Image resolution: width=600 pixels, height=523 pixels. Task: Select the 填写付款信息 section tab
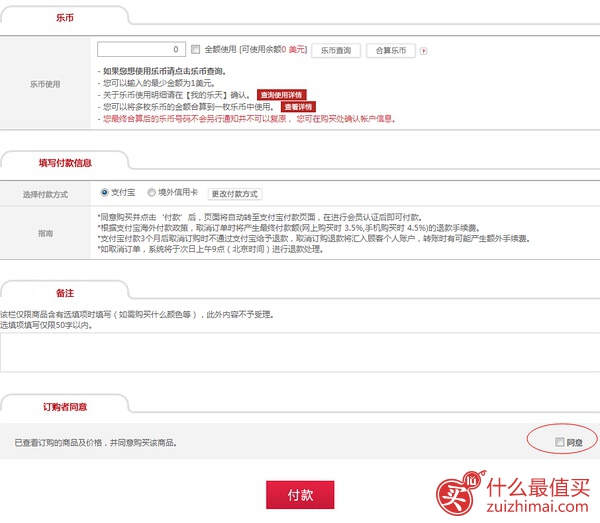[65, 163]
